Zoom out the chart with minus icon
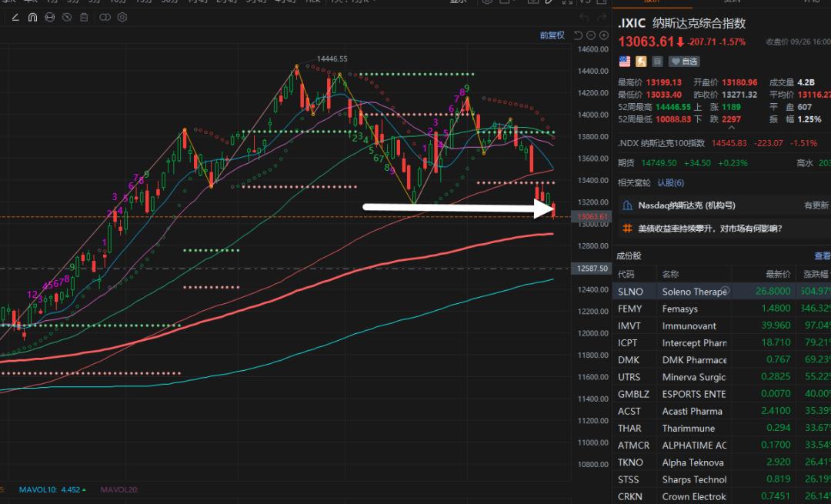This screenshot has width=831, height=504. (x=590, y=35)
